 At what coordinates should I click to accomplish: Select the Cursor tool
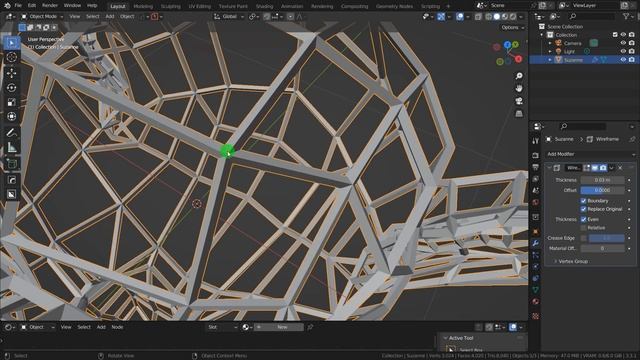[11, 58]
